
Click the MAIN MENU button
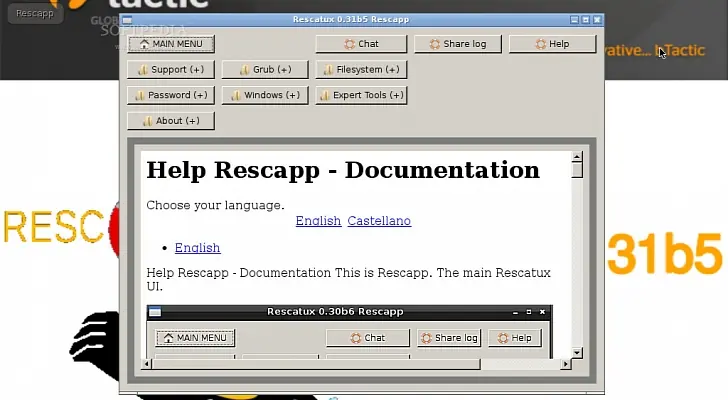pos(171,44)
